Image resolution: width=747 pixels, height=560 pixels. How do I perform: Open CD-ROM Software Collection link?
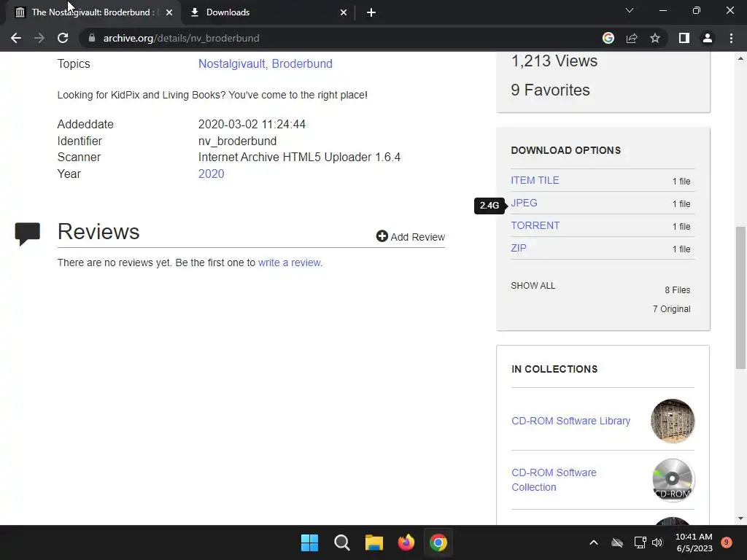pos(554,480)
